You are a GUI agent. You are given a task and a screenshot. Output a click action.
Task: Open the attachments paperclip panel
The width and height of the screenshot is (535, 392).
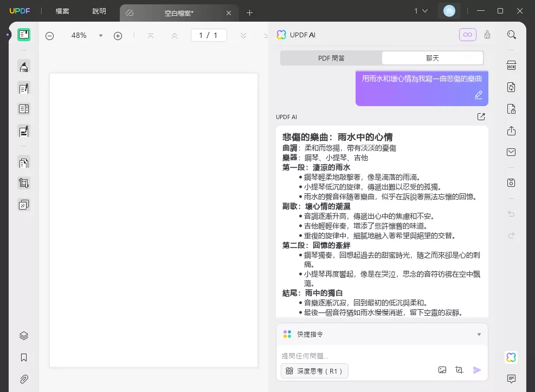point(24,379)
